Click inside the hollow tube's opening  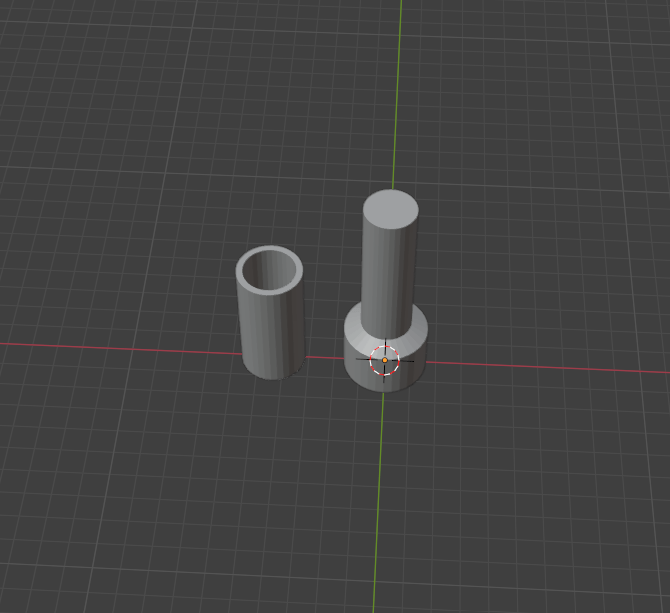click(270, 271)
